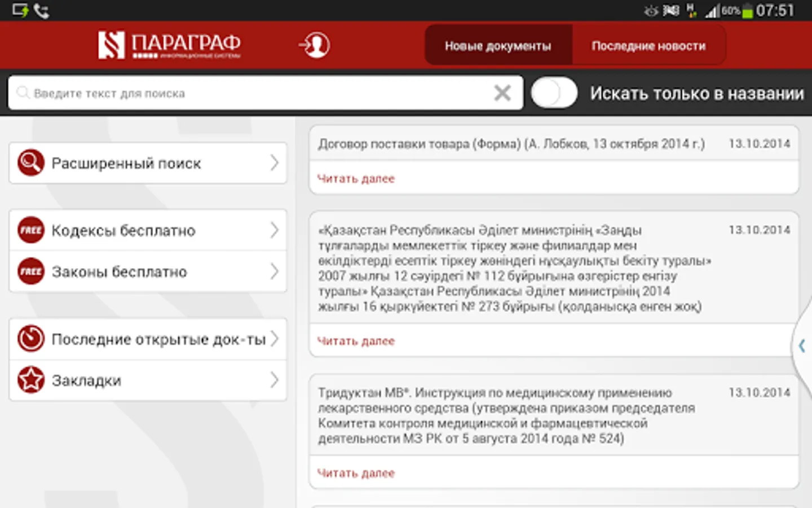The width and height of the screenshot is (812, 508).
Task: Open the Расширенный поиск menu item
Action: coord(148,163)
